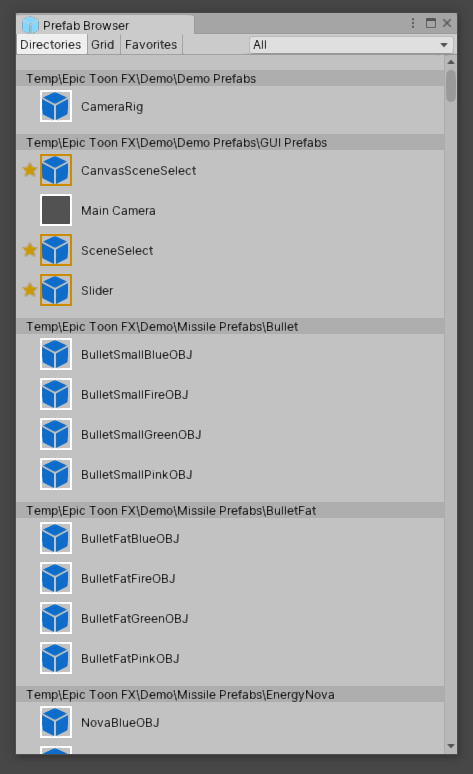
Task: Toggle the favorite star on SceneSelect
Action: point(30,250)
